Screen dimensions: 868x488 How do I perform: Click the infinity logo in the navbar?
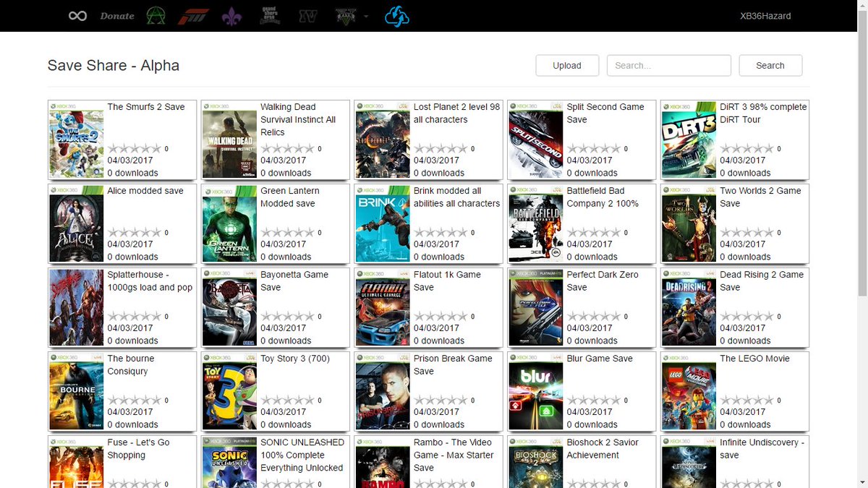pos(77,16)
